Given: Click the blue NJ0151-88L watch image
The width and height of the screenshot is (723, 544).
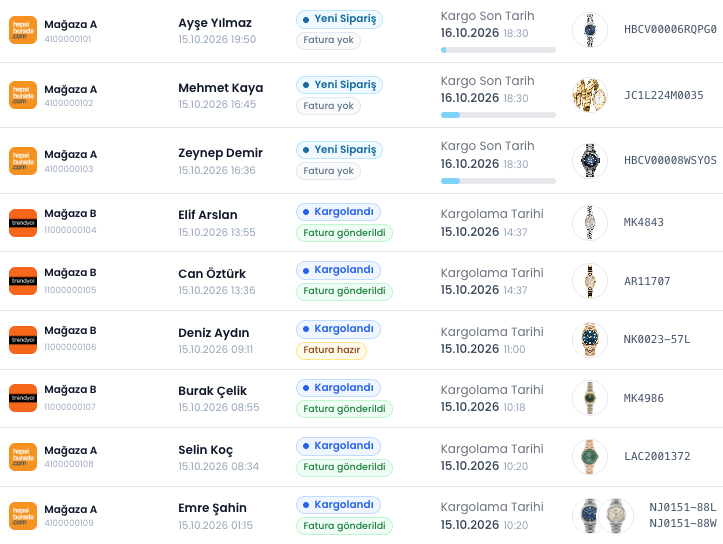Looking at the screenshot, I should (590, 515).
